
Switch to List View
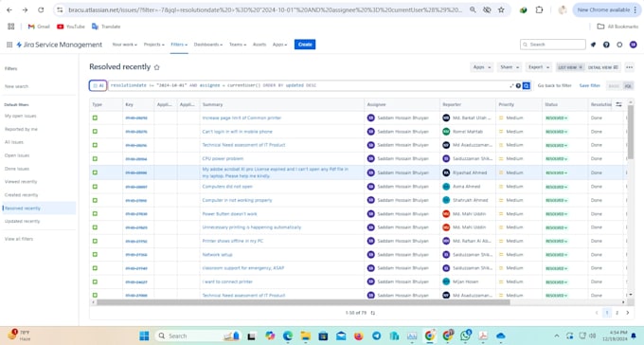(x=570, y=67)
